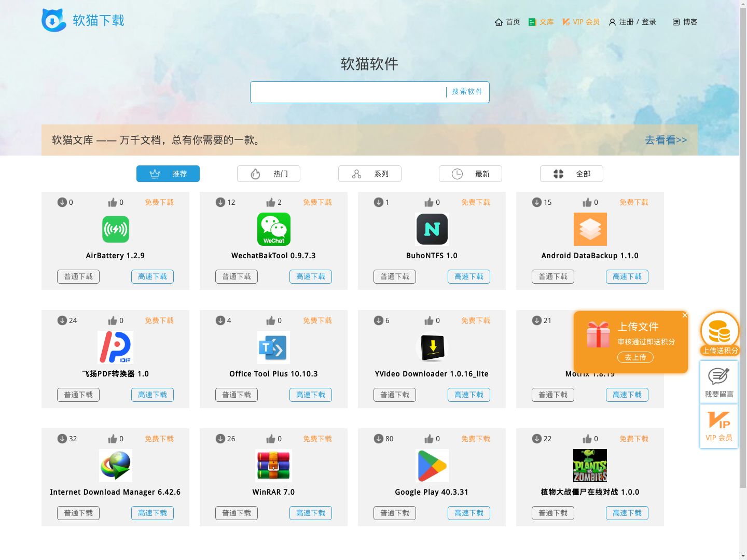Click 普通下载 for 飞扬PDF转换器

coord(78,395)
